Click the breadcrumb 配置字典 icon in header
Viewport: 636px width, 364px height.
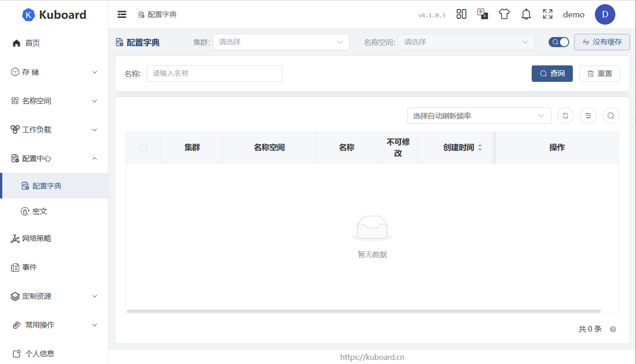click(141, 15)
